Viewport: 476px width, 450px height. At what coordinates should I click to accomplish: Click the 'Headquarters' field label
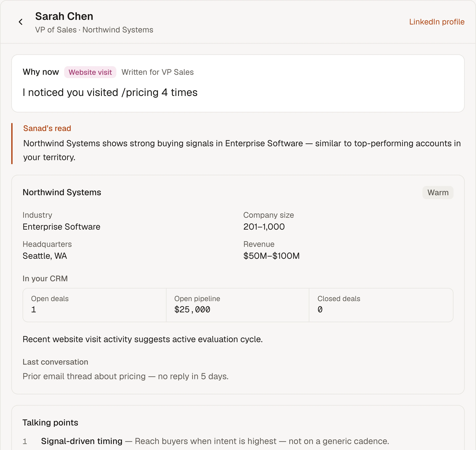(x=47, y=244)
